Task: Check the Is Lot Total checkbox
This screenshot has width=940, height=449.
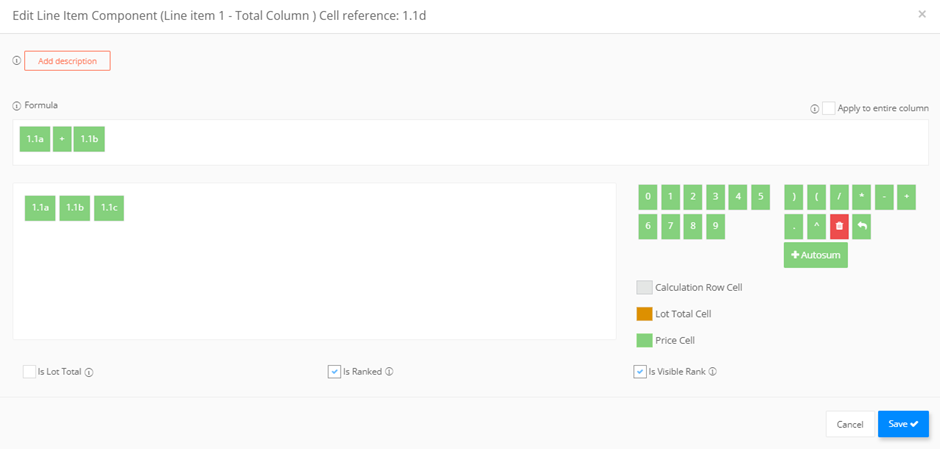Action: 29,372
